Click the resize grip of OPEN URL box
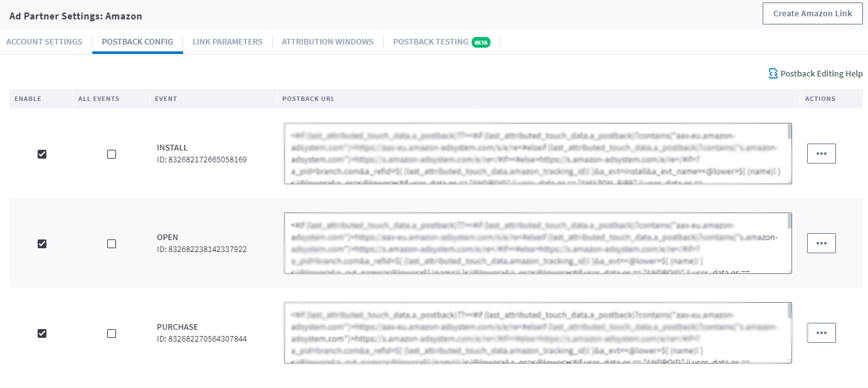Image resolution: width=868 pixels, height=388 pixels. coord(789,271)
